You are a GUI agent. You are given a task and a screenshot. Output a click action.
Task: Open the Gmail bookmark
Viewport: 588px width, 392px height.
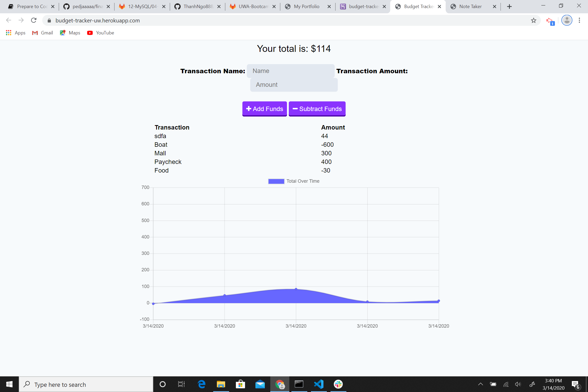click(x=42, y=33)
